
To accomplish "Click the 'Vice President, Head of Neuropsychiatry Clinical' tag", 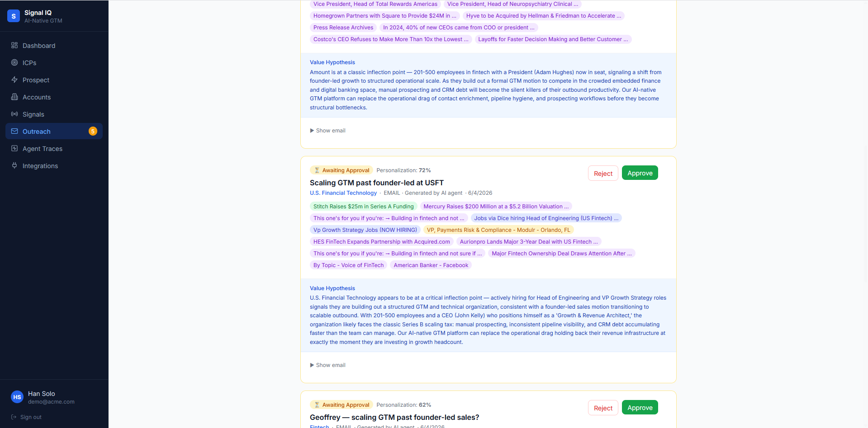I will click(512, 4).
